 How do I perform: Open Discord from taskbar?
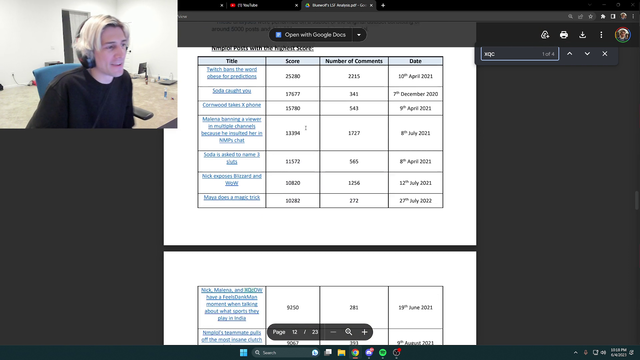[x=369, y=353]
